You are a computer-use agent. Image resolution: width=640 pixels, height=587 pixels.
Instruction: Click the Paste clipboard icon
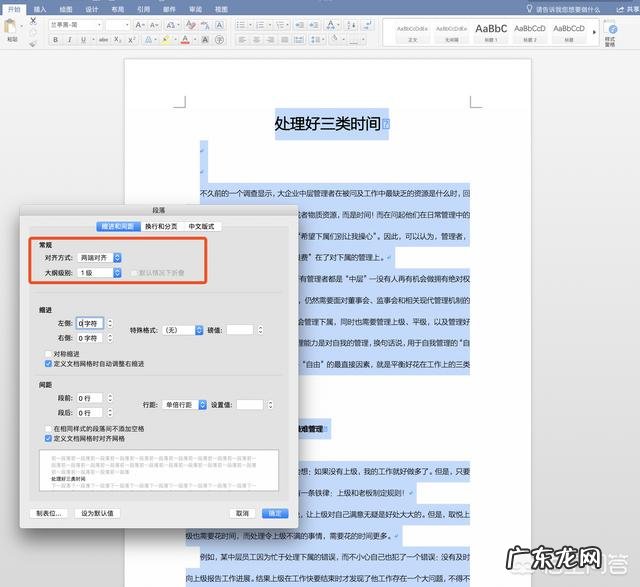coord(10,27)
